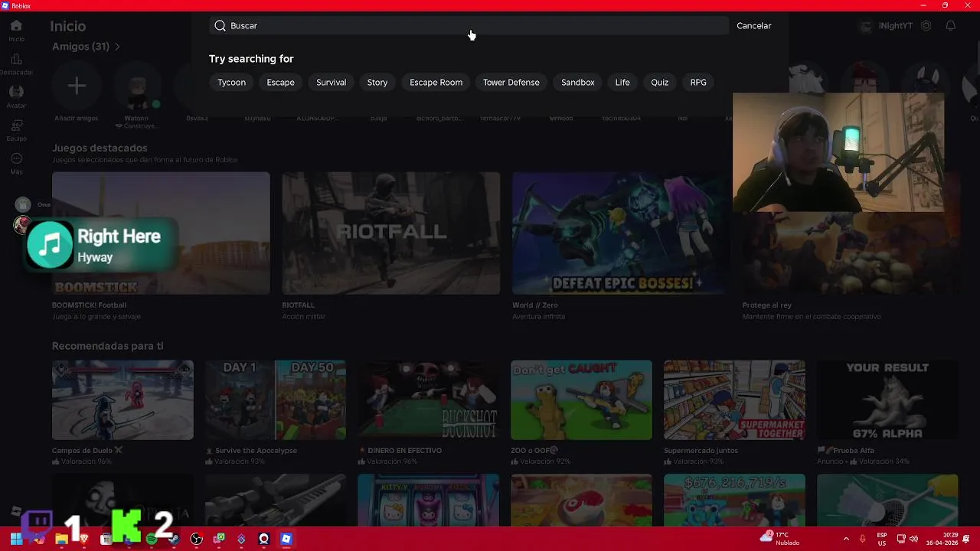The image size is (980, 551).
Task: Choose the Story suggestion chip
Action: click(x=377, y=82)
